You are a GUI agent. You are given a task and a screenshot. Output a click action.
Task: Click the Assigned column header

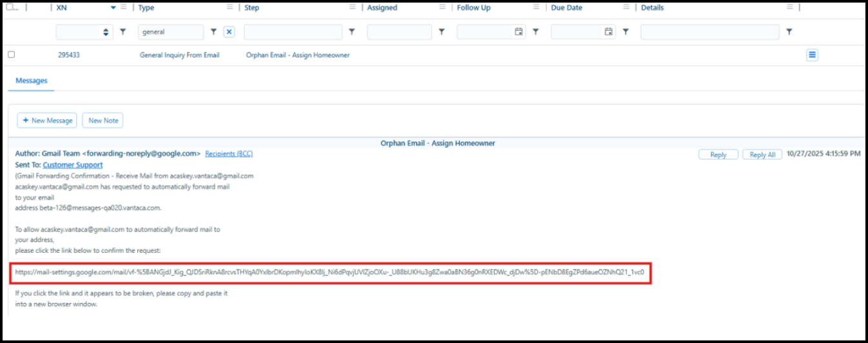(x=382, y=8)
